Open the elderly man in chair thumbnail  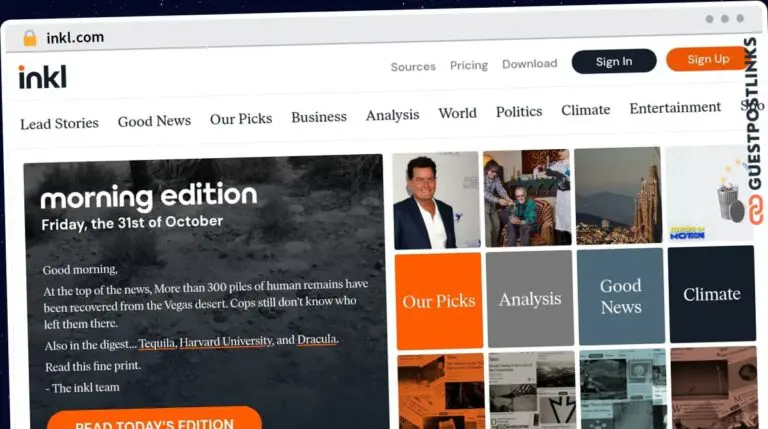click(527, 197)
